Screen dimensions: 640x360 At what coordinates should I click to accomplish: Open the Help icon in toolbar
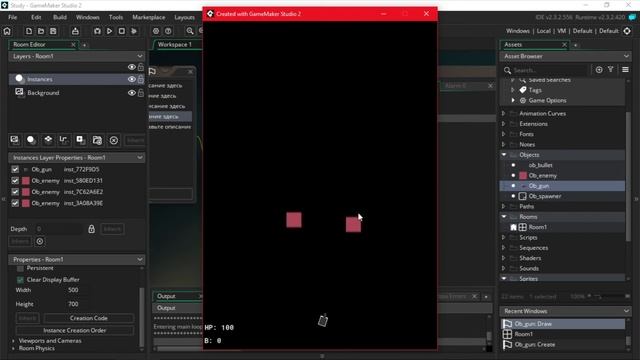(x=168, y=31)
